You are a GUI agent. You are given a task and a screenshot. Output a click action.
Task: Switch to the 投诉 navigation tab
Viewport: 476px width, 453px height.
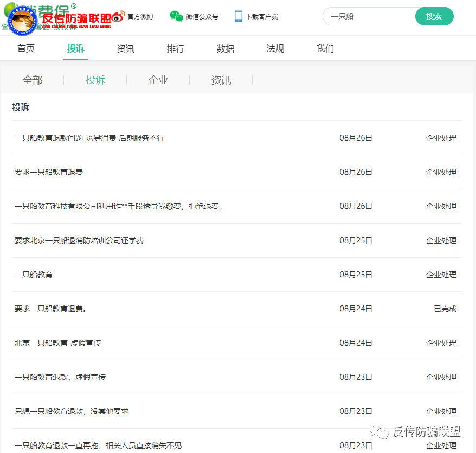pyautogui.click(x=75, y=48)
